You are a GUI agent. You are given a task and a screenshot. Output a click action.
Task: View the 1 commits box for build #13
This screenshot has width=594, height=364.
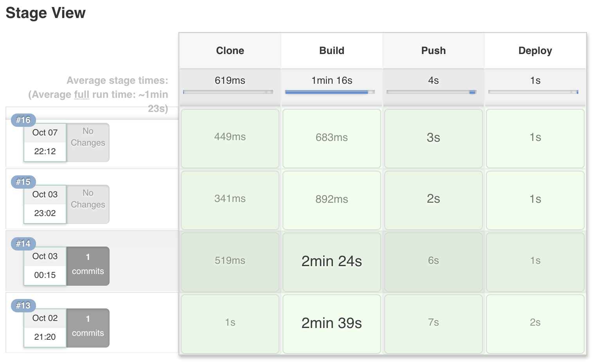(x=88, y=328)
